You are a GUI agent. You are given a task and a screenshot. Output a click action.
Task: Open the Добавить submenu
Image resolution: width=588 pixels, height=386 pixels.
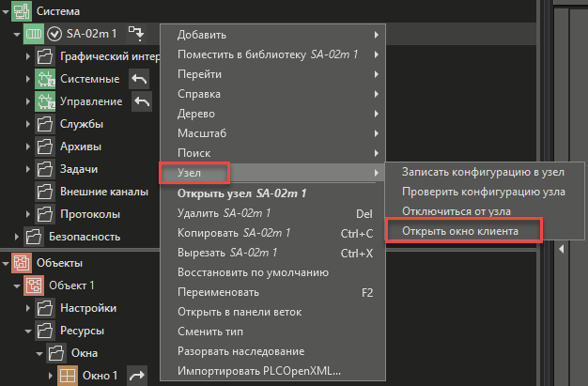coord(272,35)
